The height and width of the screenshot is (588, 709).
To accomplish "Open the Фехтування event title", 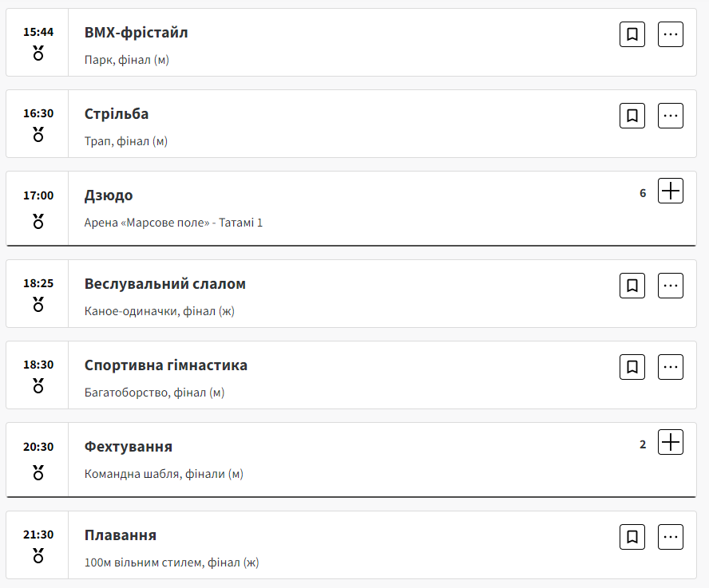I will tap(129, 447).
